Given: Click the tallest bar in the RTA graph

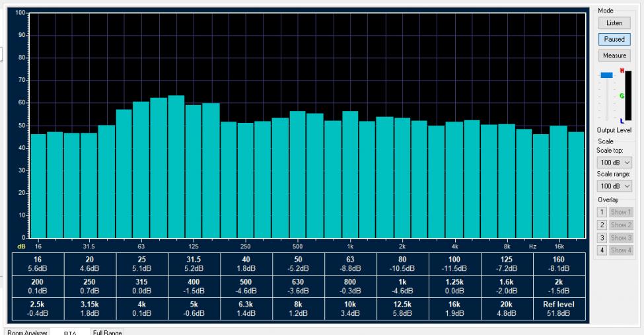Looking at the screenshot, I should tap(176, 167).
